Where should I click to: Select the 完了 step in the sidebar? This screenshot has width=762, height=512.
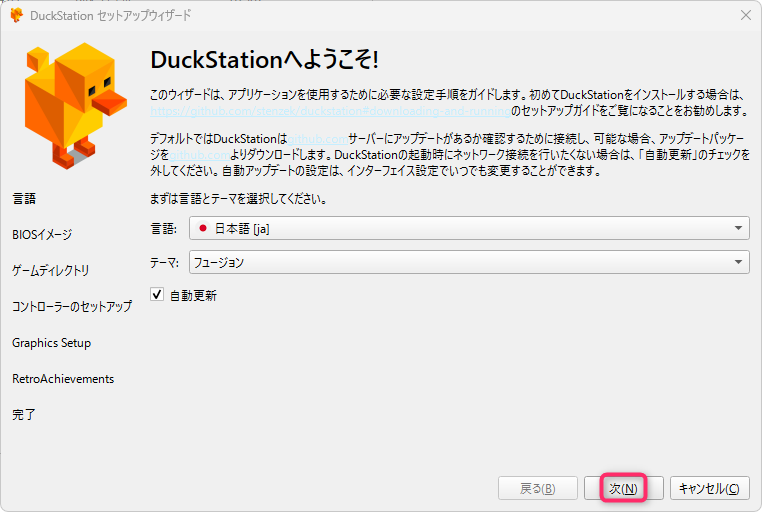point(24,414)
